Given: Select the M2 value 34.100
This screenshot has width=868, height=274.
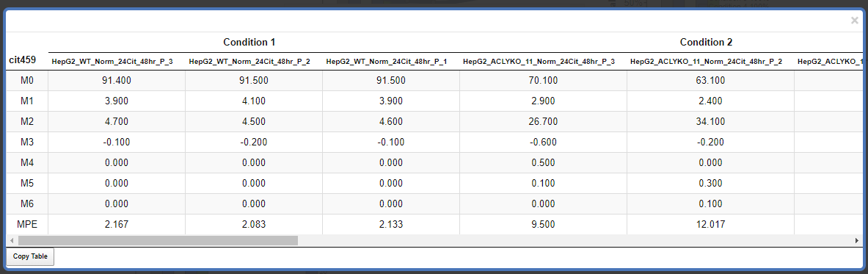Looking at the screenshot, I should pos(710,121).
